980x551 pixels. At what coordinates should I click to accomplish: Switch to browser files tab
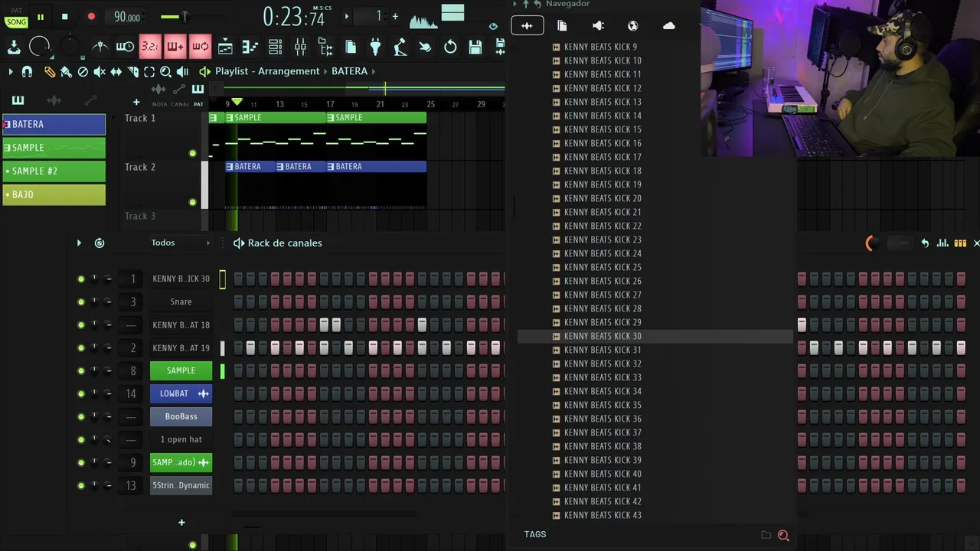pos(562,25)
